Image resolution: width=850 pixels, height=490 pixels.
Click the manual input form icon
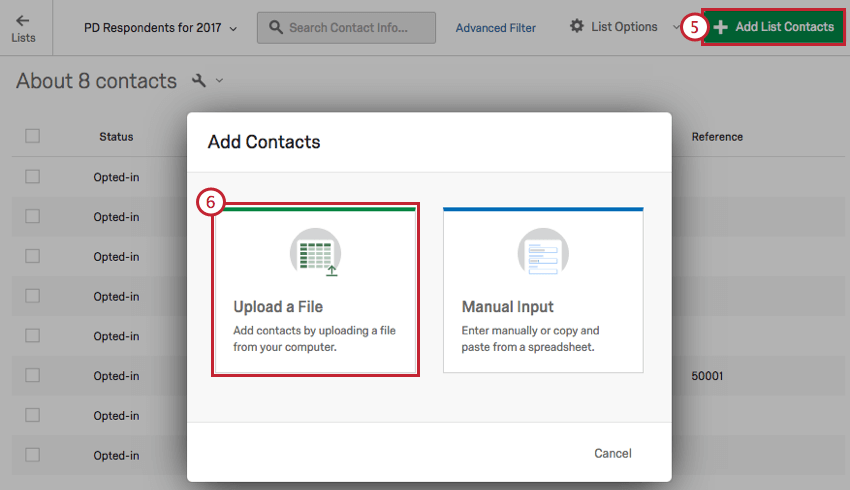pos(542,252)
